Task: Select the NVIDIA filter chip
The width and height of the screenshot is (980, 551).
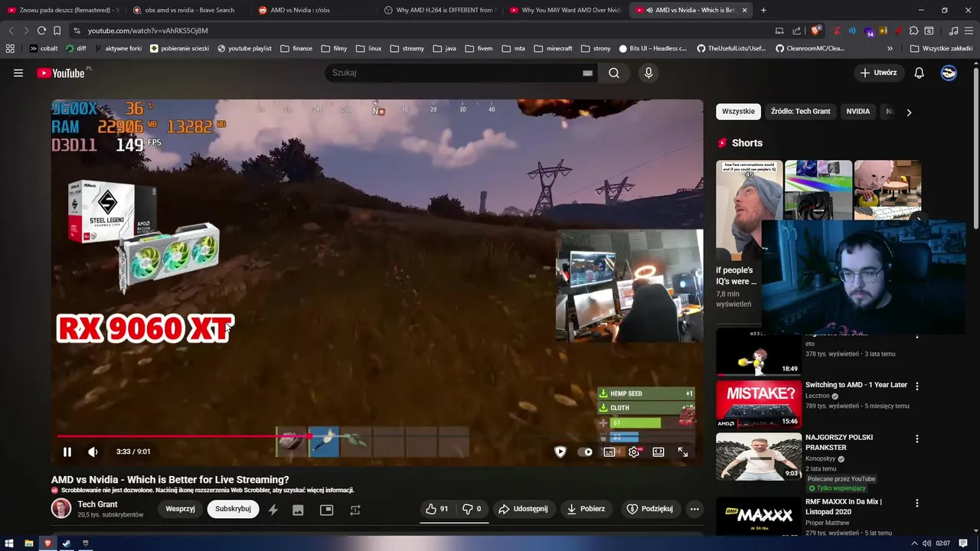Action: click(x=857, y=112)
